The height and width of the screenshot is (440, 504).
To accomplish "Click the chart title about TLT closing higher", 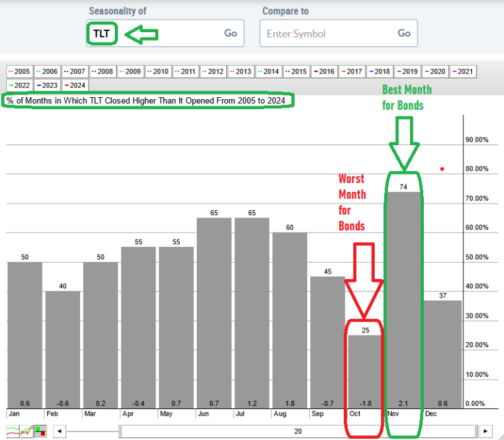I will [146, 100].
